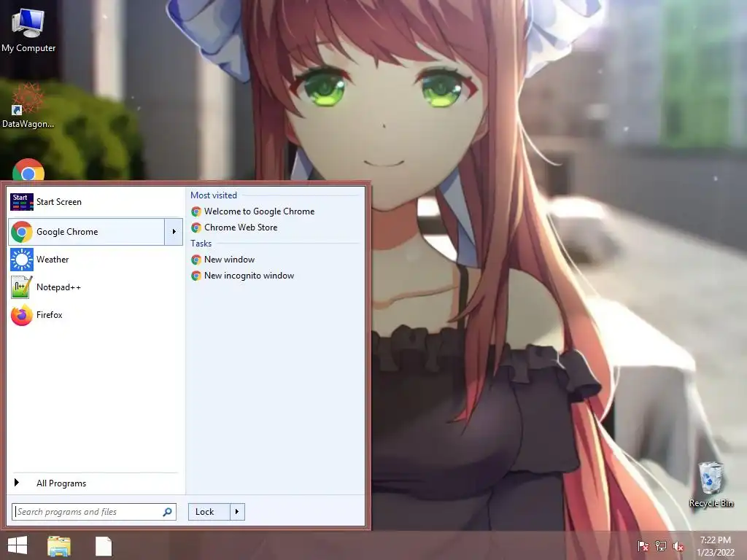747x560 pixels.
Task: Open the clock showing 7:22 PM
Action: point(715,546)
